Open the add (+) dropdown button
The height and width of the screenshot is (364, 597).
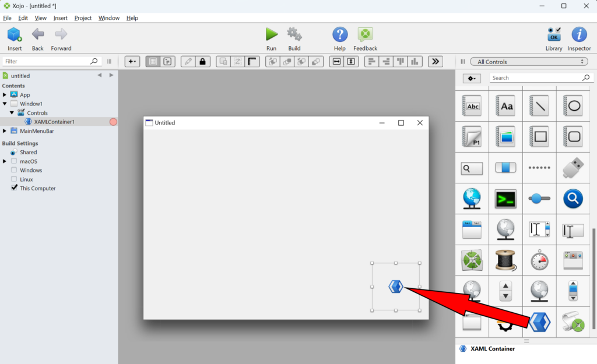click(132, 61)
